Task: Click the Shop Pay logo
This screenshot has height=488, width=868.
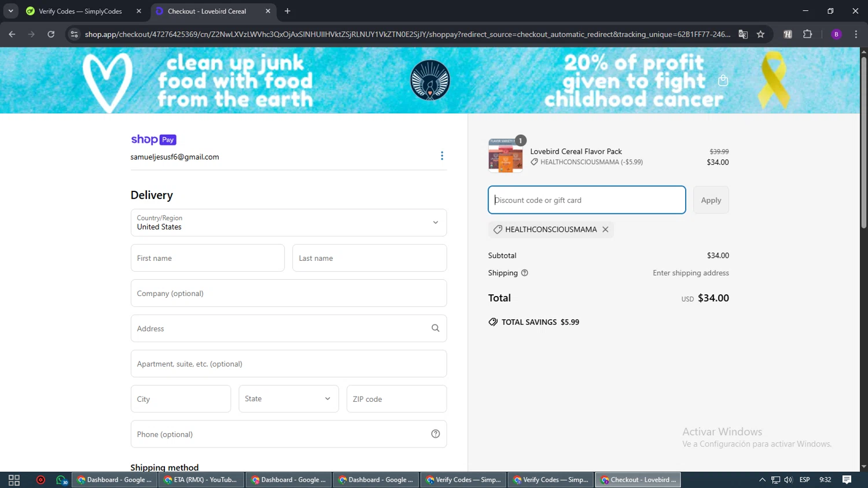Action: 153,139
